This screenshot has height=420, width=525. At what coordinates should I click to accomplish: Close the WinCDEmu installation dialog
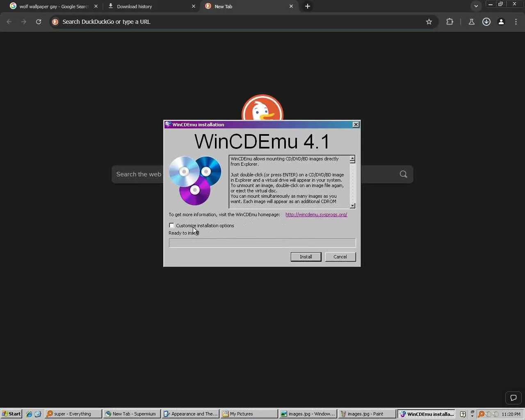[x=356, y=124]
